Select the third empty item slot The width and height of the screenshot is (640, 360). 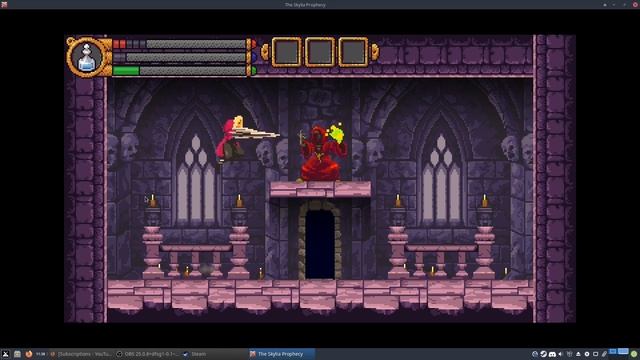[353, 52]
